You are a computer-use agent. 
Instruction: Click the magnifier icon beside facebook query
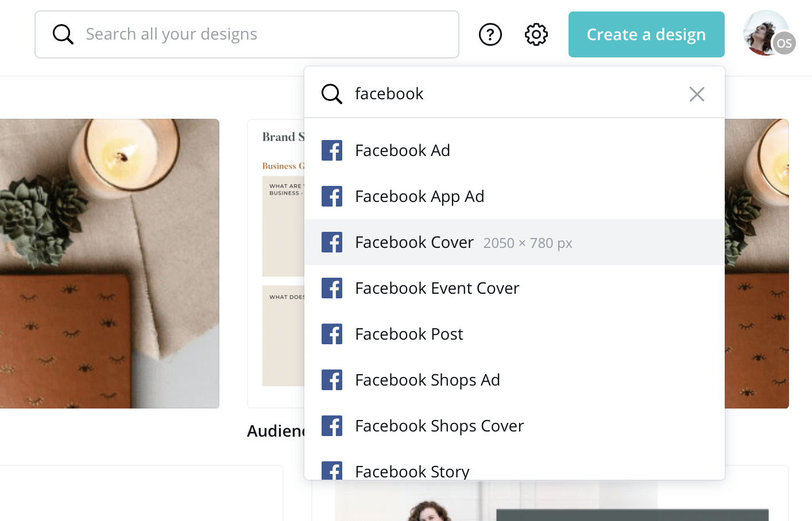pos(332,94)
